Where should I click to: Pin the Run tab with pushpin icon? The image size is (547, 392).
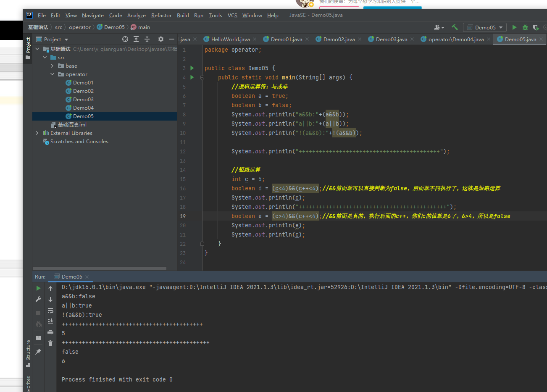pos(38,352)
